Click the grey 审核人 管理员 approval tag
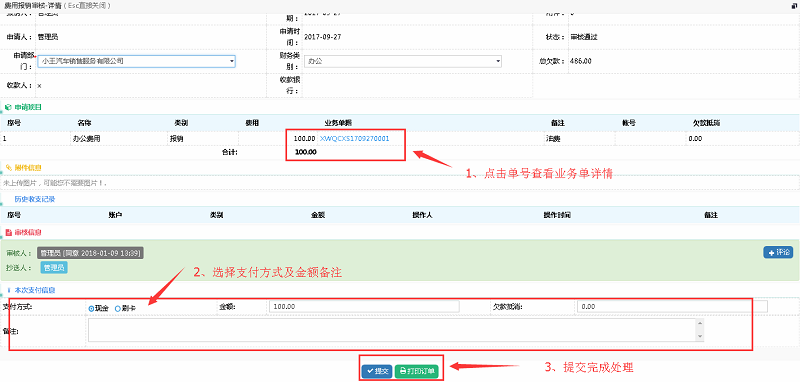The height and width of the screenshot is (382, 800). coord(90,253)
